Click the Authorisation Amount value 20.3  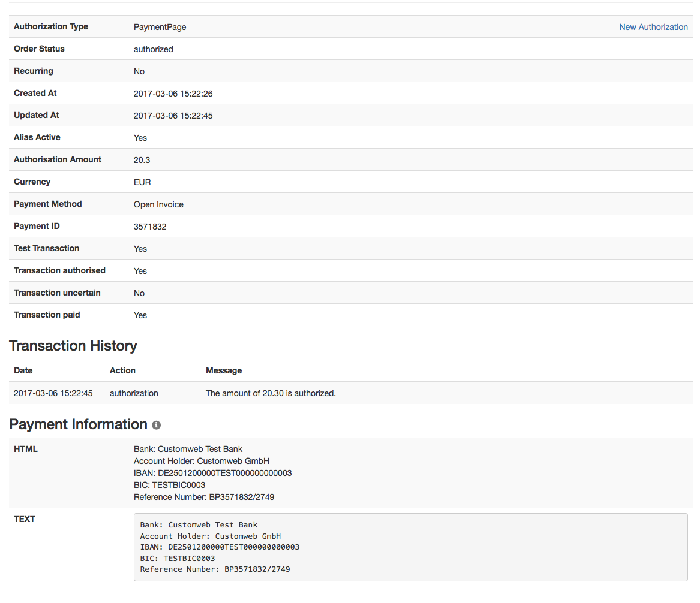[x=142, y=160]
